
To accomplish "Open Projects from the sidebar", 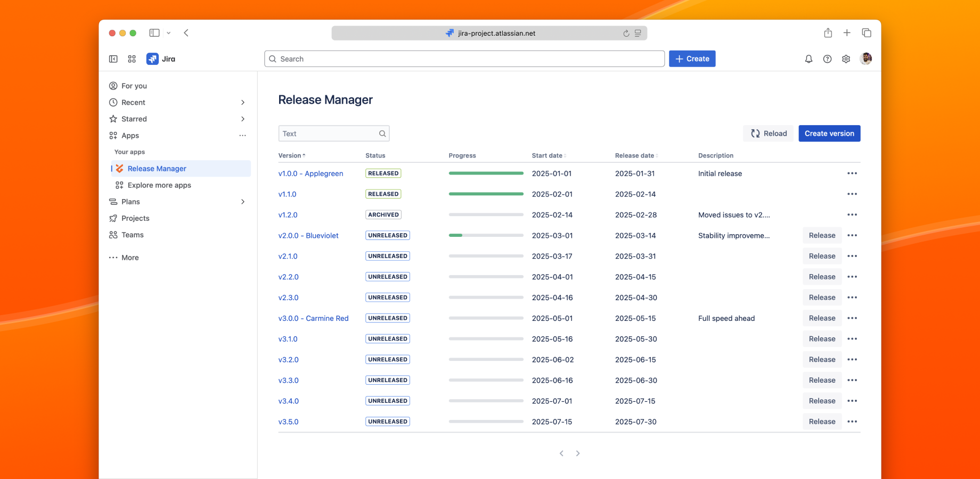I will pyautogui.click(x=135, y=218).
